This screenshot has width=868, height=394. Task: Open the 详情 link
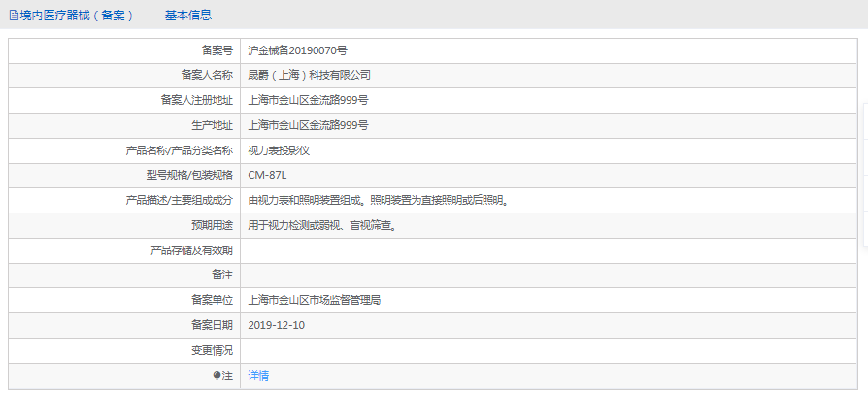pos(258,376)
